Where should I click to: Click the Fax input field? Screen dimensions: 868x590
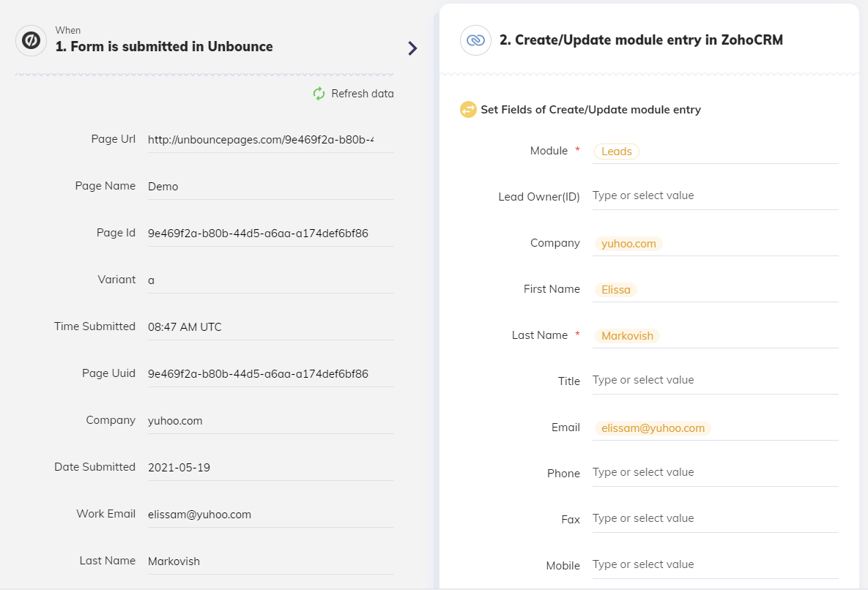coord(715,519)
